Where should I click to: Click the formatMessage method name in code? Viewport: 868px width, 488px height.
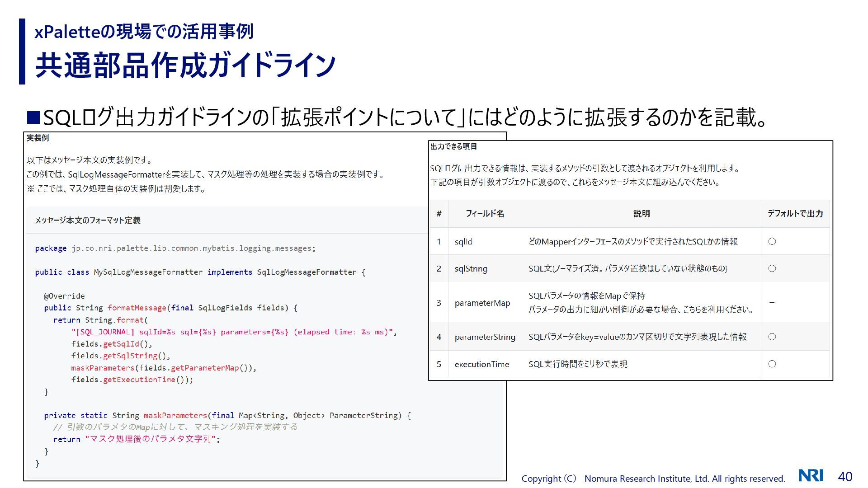coord(137,308)
